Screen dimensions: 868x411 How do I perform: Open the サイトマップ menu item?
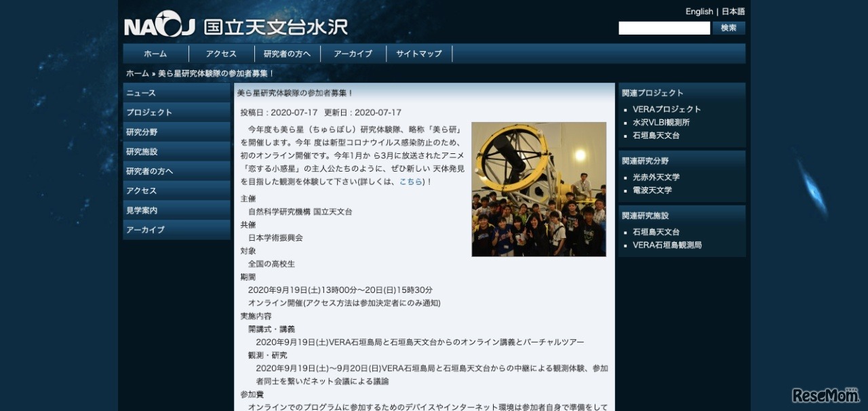(x=418, y=53)
